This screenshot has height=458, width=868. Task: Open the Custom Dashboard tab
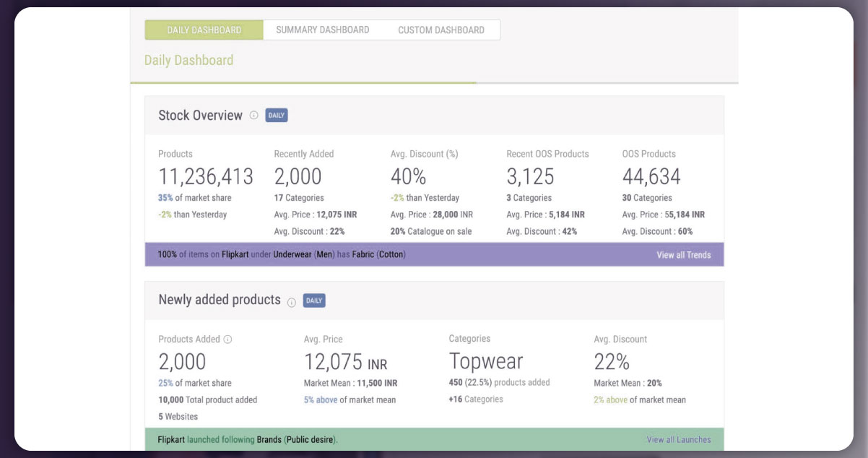[x=441, y=30]
